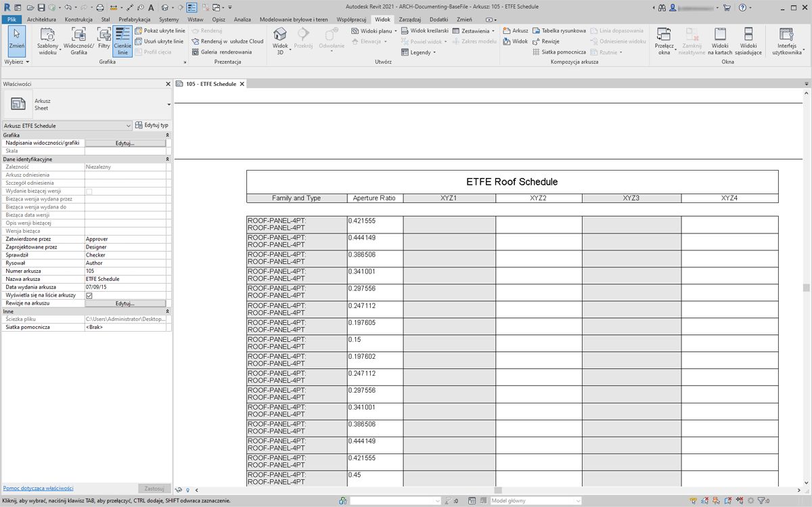
Task: Click the ETFE Roof Schedule title
Action: click(512, 182)
